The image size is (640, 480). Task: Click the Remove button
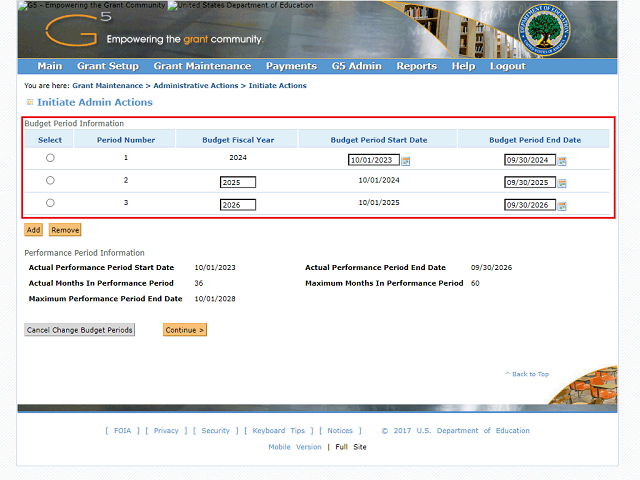tap(65, 230)
